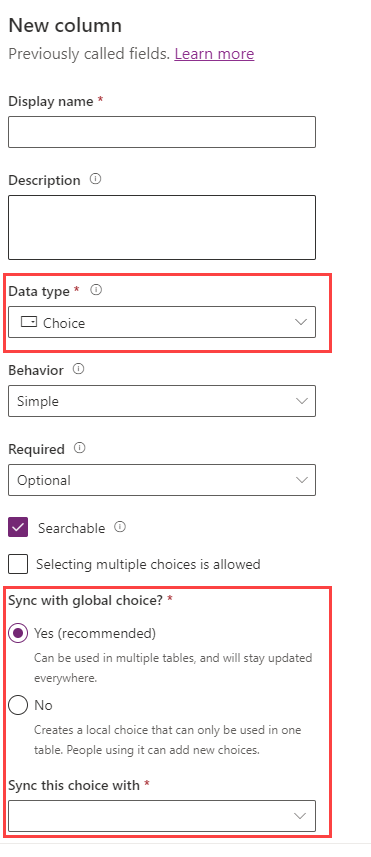
Task: Expand the Sync this choice with dropdown
Action: (x=162, y=816)
